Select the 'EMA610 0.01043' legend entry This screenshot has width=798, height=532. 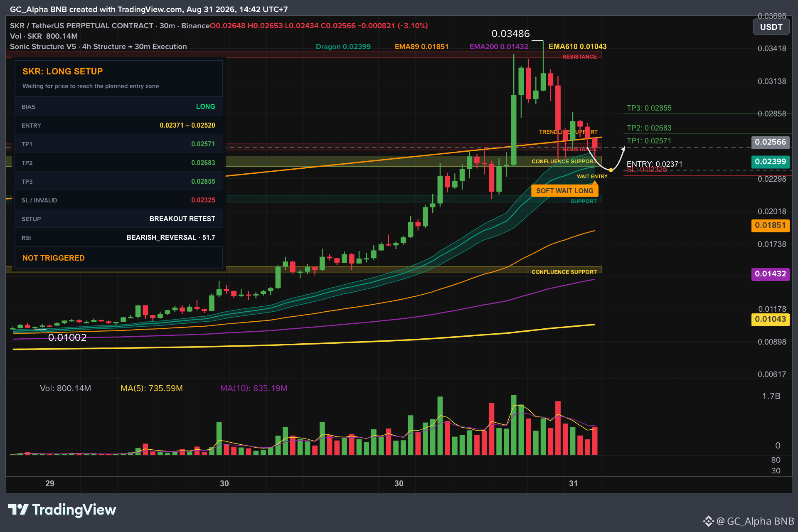[x=578, y=47]
